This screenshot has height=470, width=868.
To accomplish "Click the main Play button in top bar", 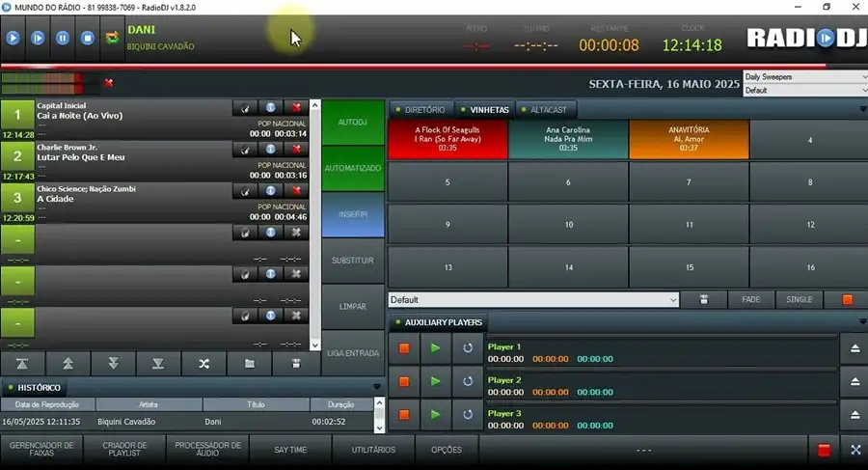I will tap(13, 38).
